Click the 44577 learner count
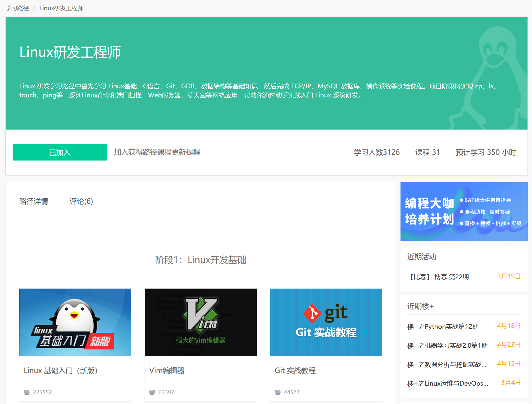Image resolution: width=532 pixels, height=404 pixels. 292,392
